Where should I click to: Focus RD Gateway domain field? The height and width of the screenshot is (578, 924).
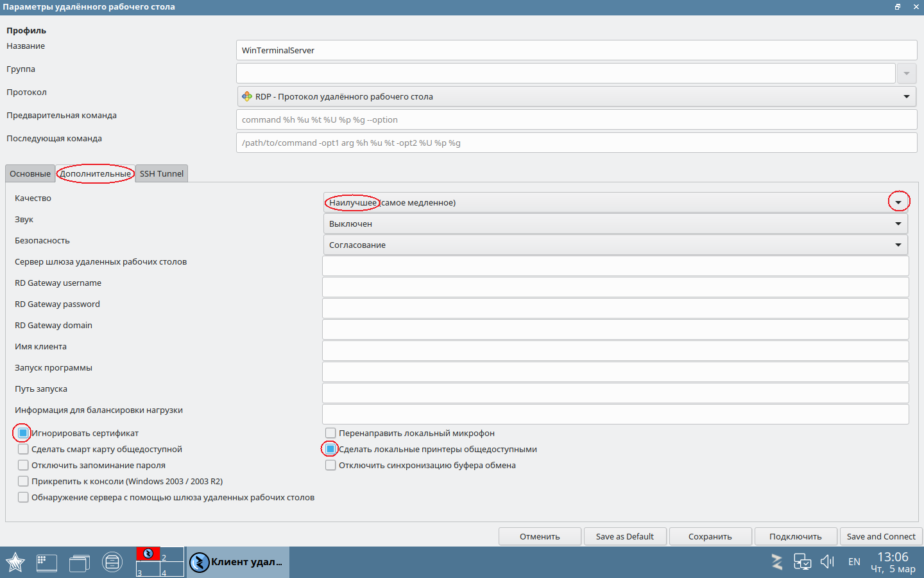(x=615, y=329)
